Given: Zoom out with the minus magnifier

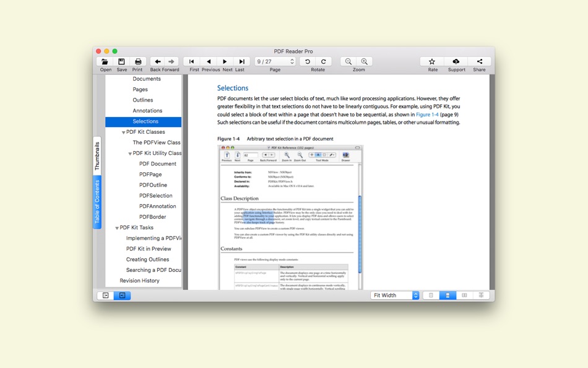Looking at the screenshot, I should (348, 61).
